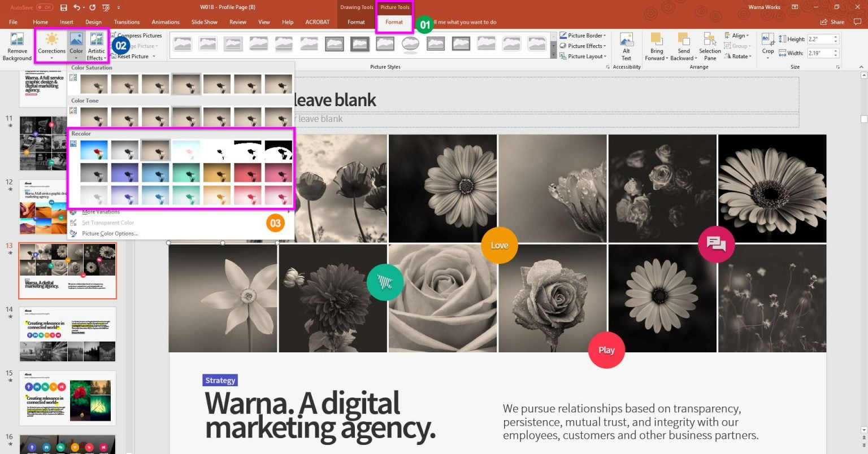Viewport: 868px width, 454px height.
Task: Click the Bring Forward command
Action: [656, 45]
